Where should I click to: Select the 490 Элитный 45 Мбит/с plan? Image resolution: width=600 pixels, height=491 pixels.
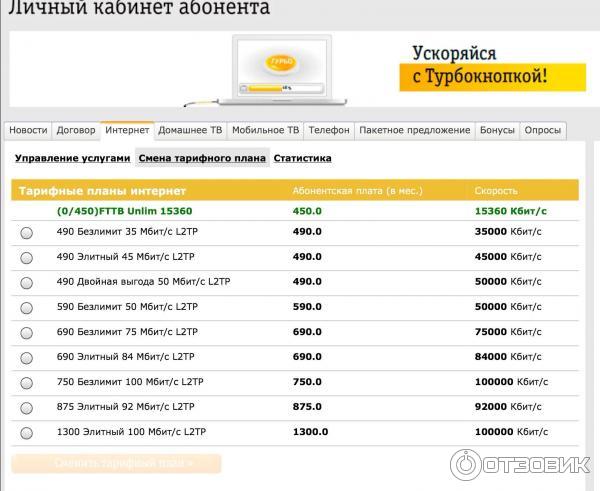[x=27, y=258]
